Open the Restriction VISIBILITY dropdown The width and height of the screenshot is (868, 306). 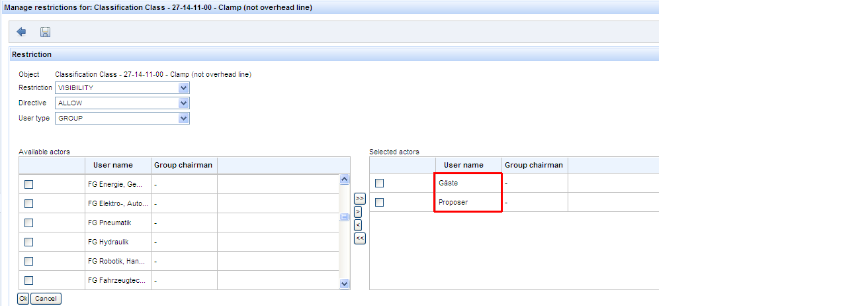click(183, 87)
